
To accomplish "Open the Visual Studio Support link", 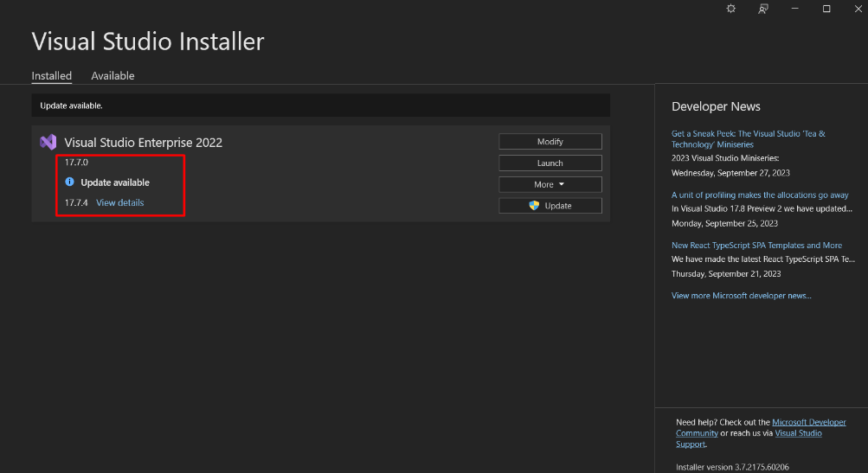I will pyautogui.click(x=798, y=433).
